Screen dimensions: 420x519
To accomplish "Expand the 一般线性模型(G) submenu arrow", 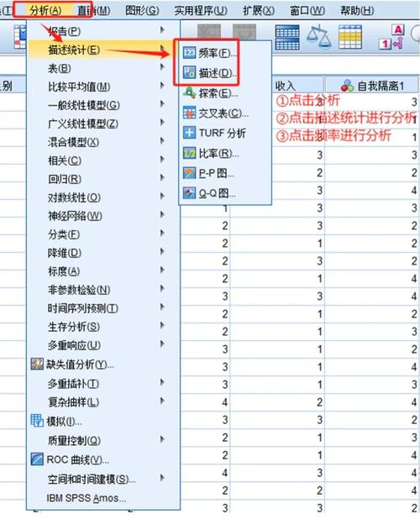I will [162, 104].
